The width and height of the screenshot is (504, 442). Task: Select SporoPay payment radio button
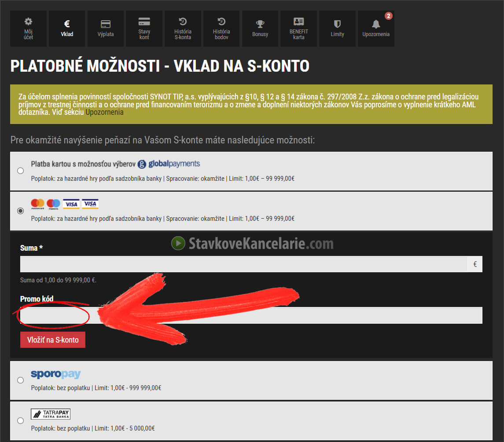click(20, 380)
